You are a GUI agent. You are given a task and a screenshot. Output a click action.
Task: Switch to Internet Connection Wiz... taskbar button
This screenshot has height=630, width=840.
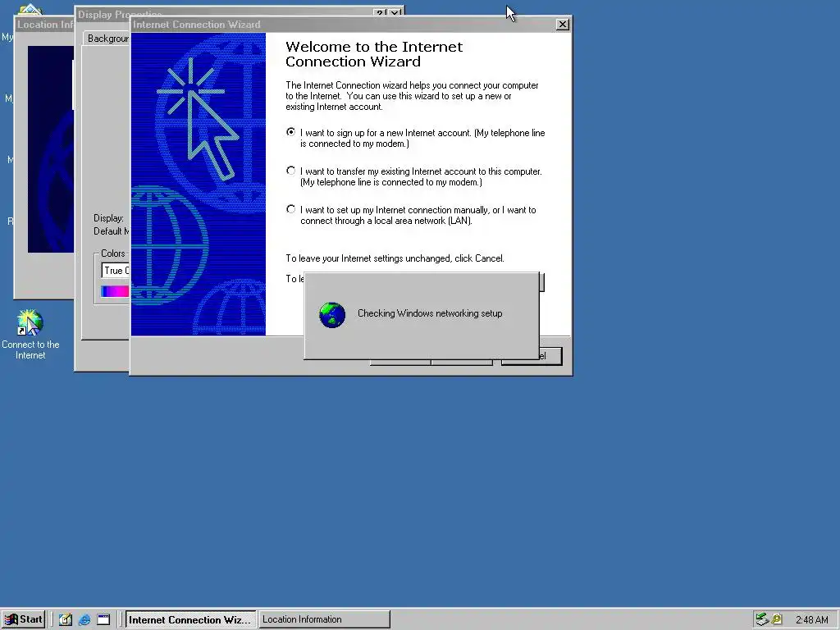click(x=190, y=620)
